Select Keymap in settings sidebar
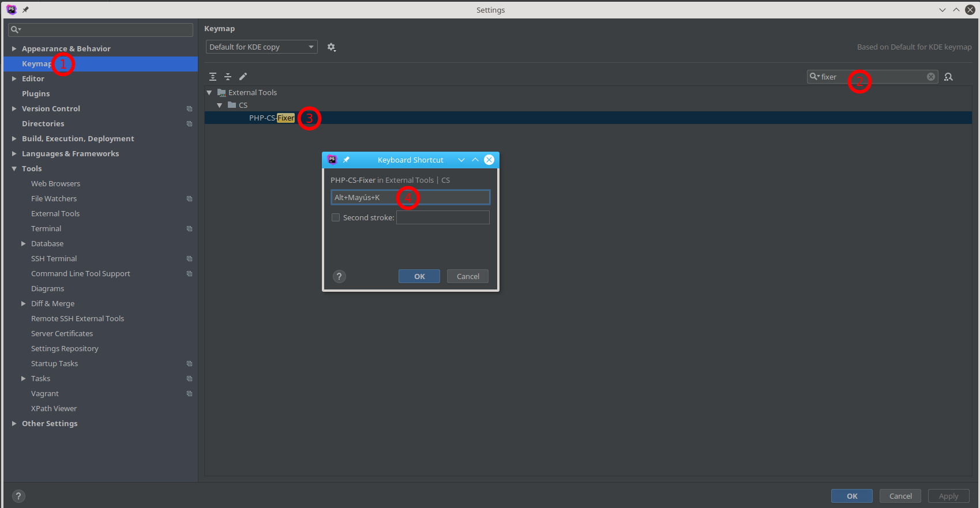The height and width of the screenshot is (508, 980). coord(100,63)
